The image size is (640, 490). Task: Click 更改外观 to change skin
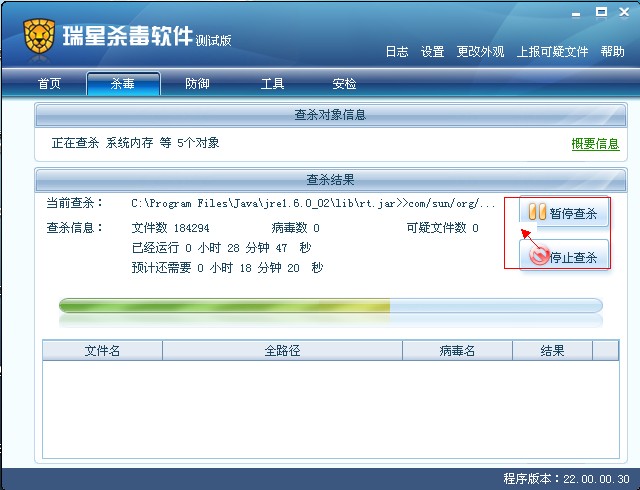[x=480, y=52]
